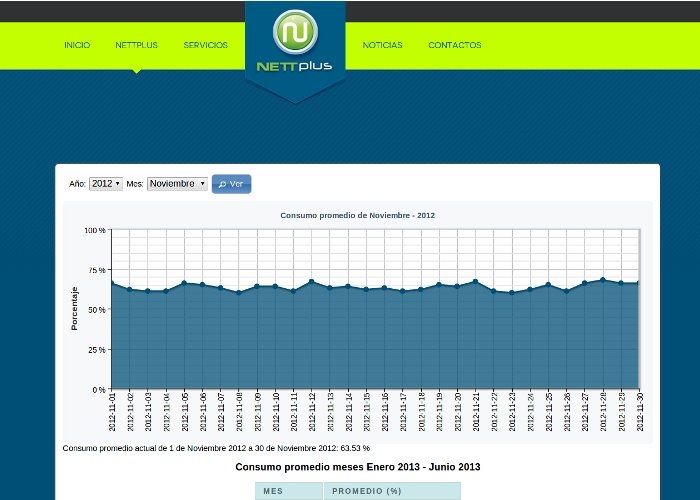The width and height of the screenshot is (700, 500).
Task: Expand the Mes Noviembre dropdown
Action: pos(177,184)
